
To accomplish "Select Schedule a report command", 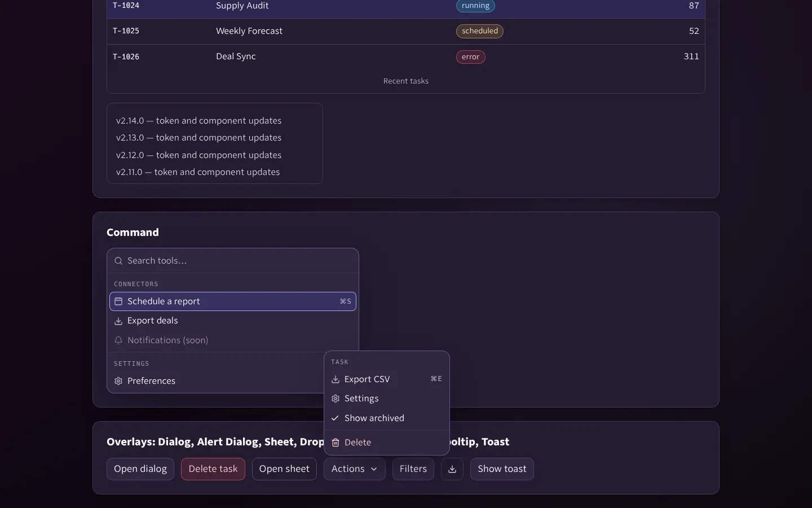I will pyautogui.click(x=233, y=301).
